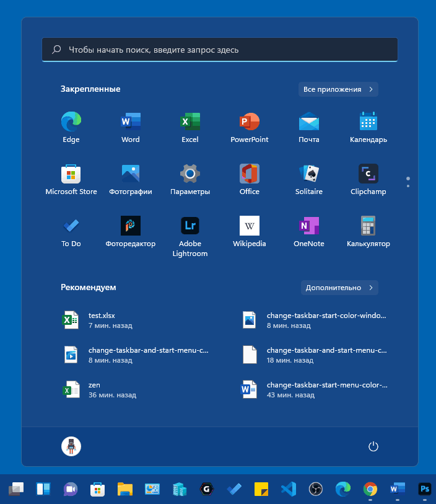Open Widgets from the taskbar
The width and height of the screenshot is (436, 504).
pos(43,489)
